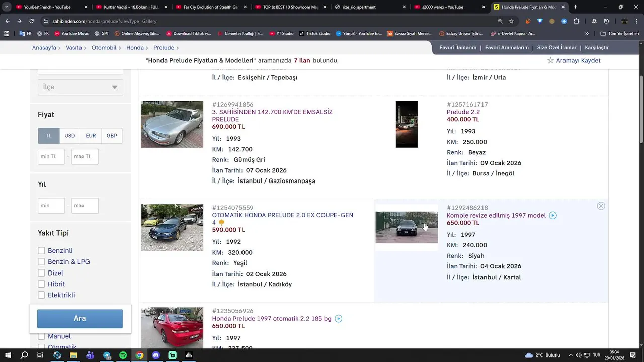Switch to the Far Cry Evolution tab
Viewport: 644px width, 362px height.
pyautogui.click(x=210, y=7)
